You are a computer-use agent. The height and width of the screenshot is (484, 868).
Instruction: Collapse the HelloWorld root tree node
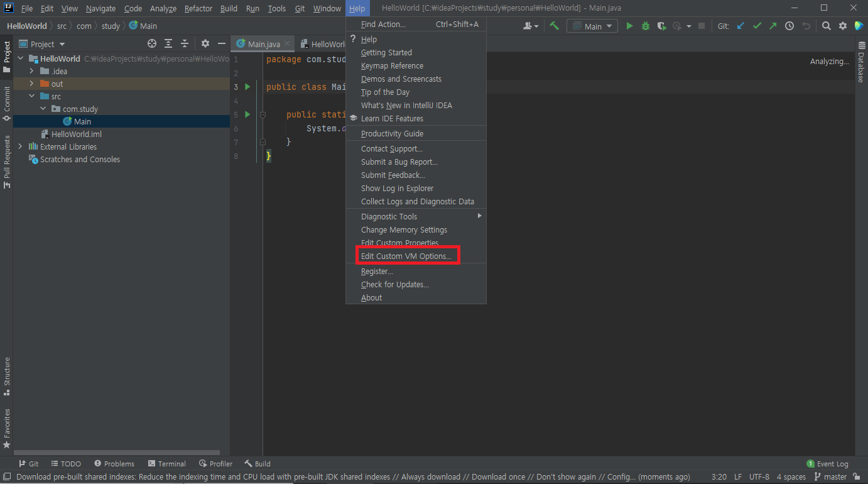(x=21, y=58)
